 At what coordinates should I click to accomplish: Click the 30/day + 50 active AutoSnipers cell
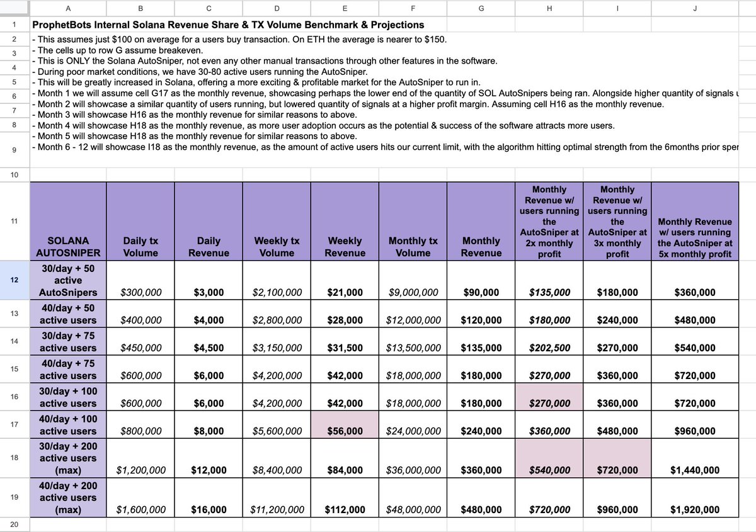pyautogui.click(x=67, y=280)
